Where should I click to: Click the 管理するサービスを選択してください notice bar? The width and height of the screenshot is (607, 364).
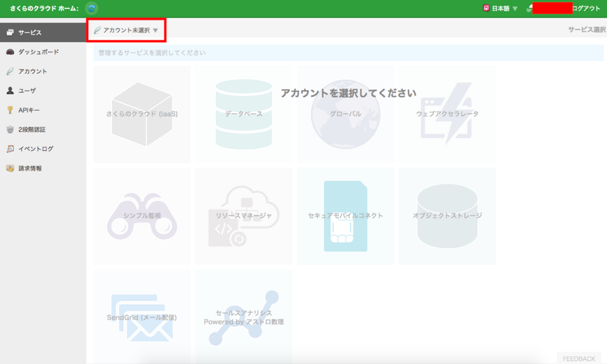pyautogui.click(x=349, y=53)
